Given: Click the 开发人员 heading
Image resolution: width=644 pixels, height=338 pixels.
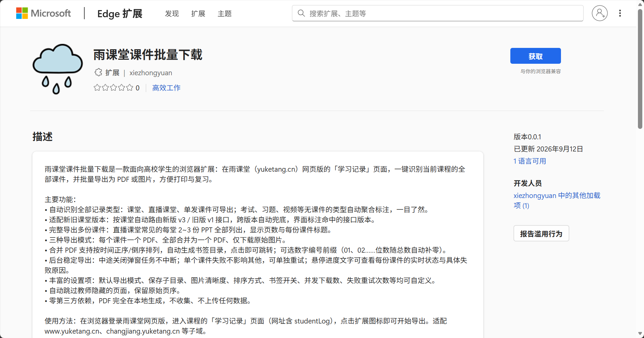Looking at the screenshot, I should click(528, 183).
